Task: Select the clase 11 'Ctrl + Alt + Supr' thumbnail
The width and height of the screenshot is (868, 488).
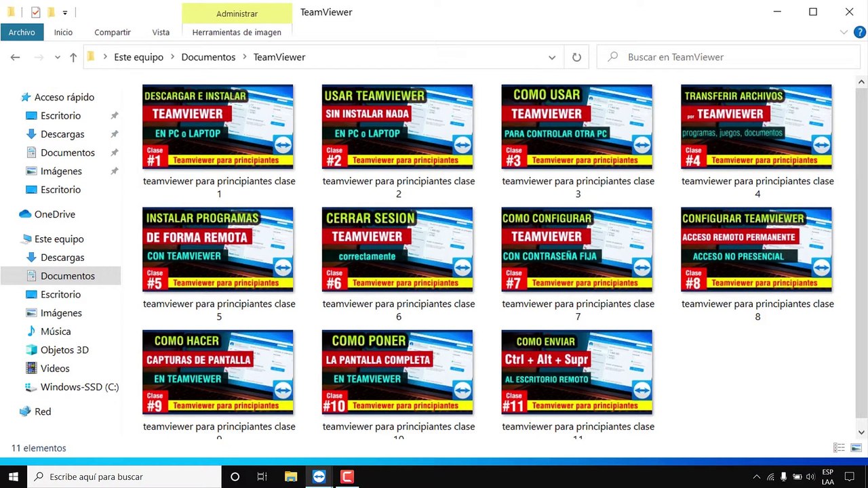Action: (577, 372)
